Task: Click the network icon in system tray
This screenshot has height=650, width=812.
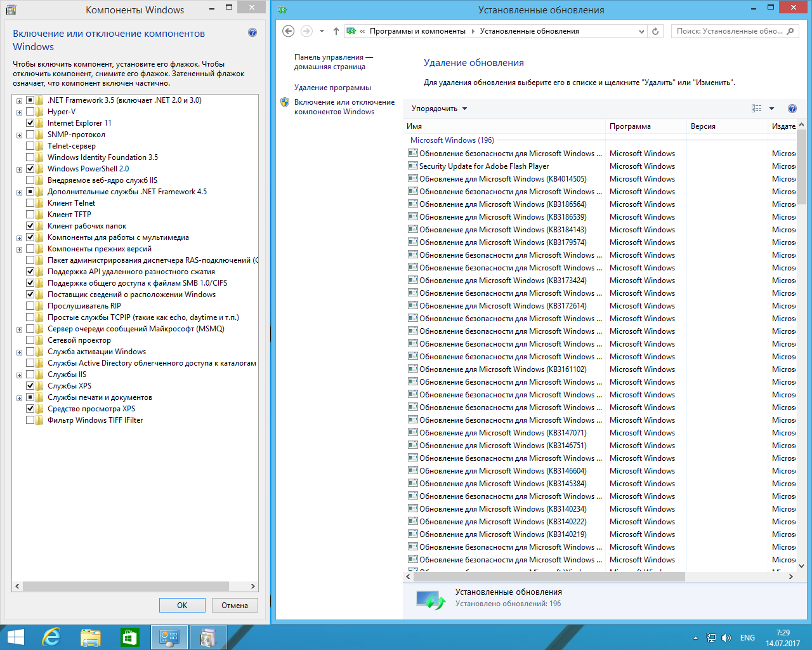Action: [x=711, y=638]
